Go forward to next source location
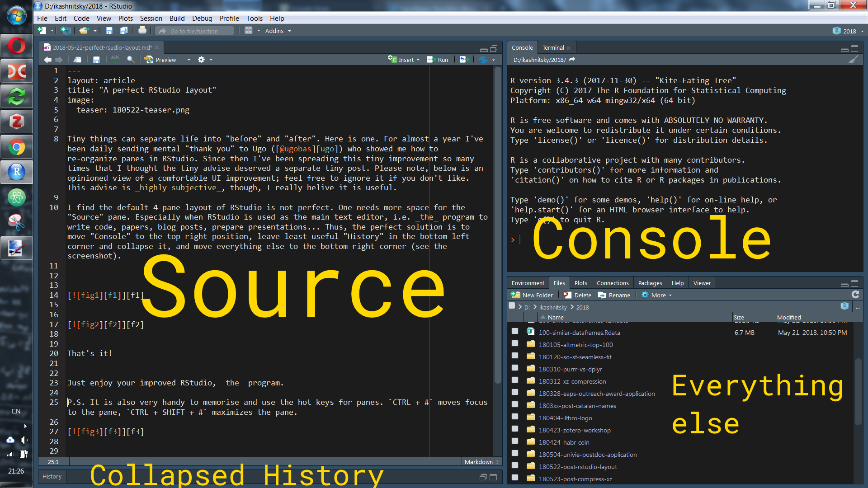The width and height of the screenshot is (868, 488). pos(59,60)
